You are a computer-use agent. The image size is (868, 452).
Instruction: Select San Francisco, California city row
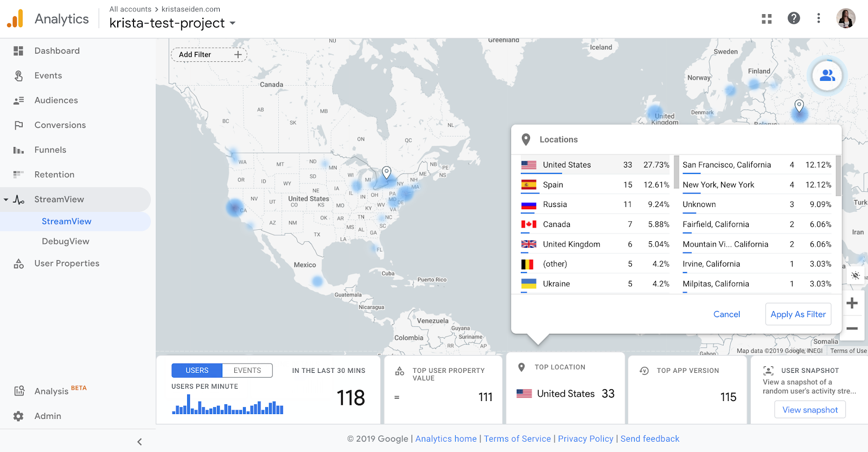[x=757, y=165]
